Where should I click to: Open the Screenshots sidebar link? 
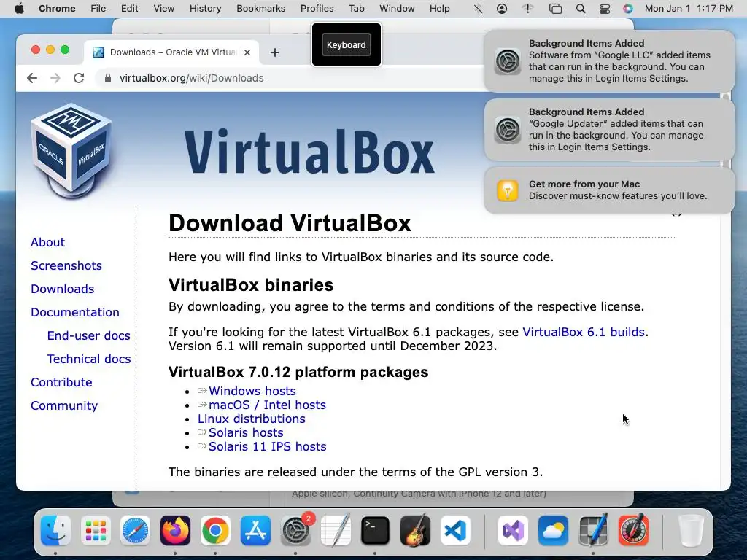pyautogui.click(x=66, y=265)
